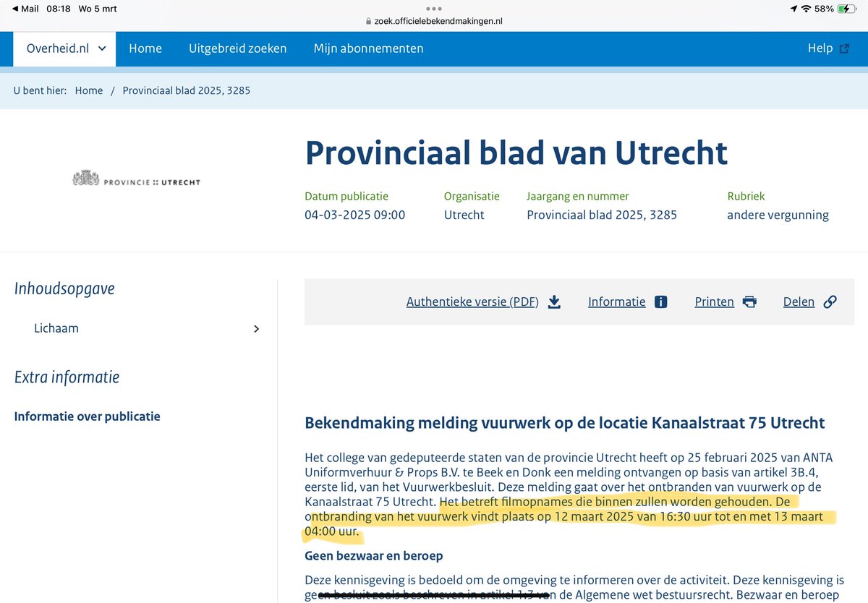Click Informatie over publicatie in the sidebar
Image resolution: width=868 pixels, height=603 pixels.
click(87, 416)
